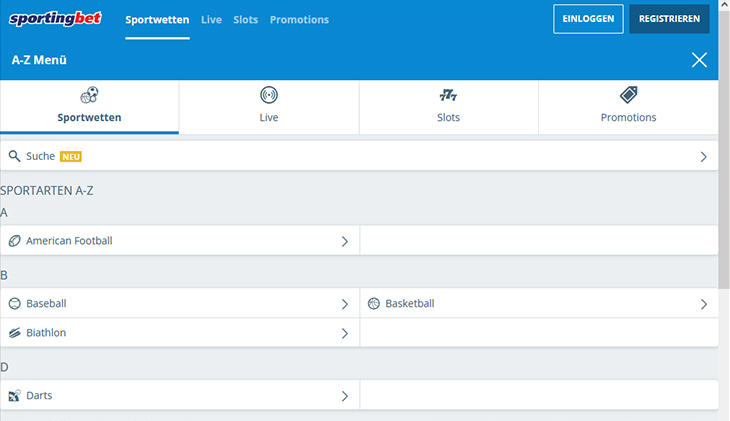Open Darts sport
The image size is (730, 421).
point(180,395)
